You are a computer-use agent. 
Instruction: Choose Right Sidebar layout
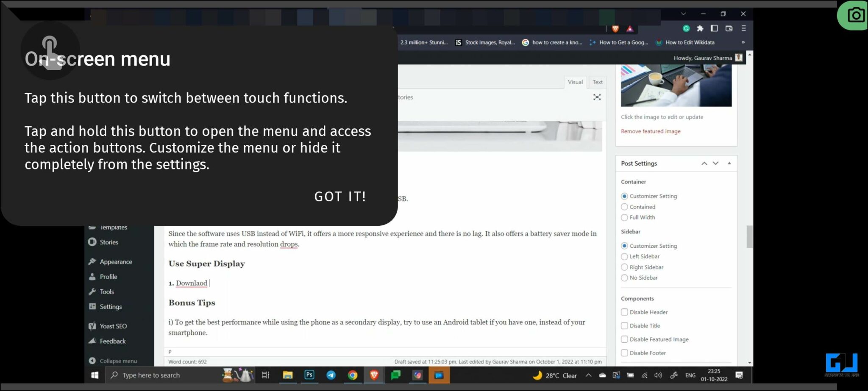pos(624,267)
